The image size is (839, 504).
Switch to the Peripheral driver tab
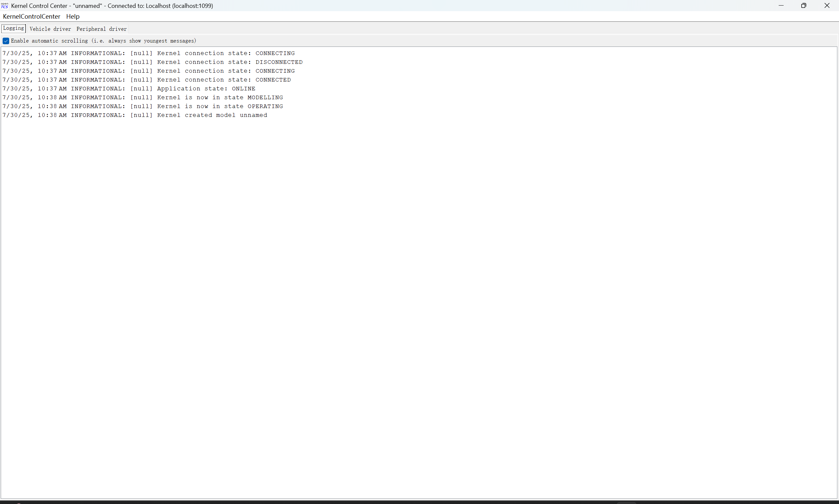pos(101,29)
